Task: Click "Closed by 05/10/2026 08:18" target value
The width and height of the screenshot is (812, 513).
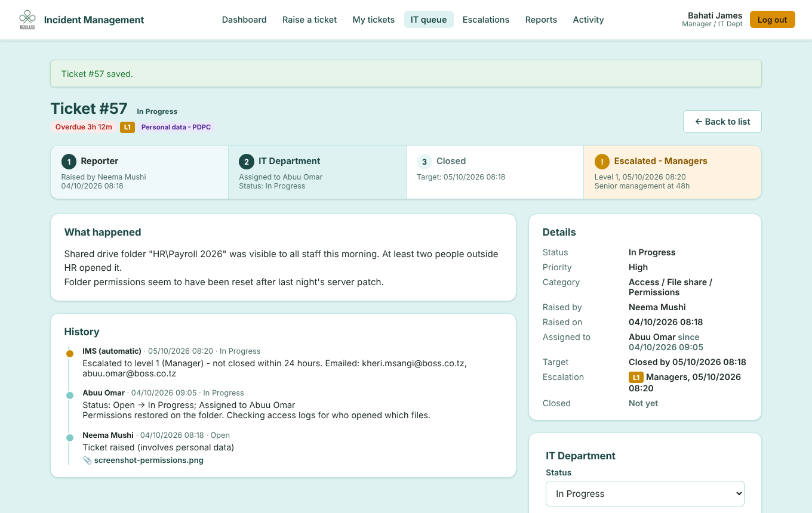Action: [687, 362]
